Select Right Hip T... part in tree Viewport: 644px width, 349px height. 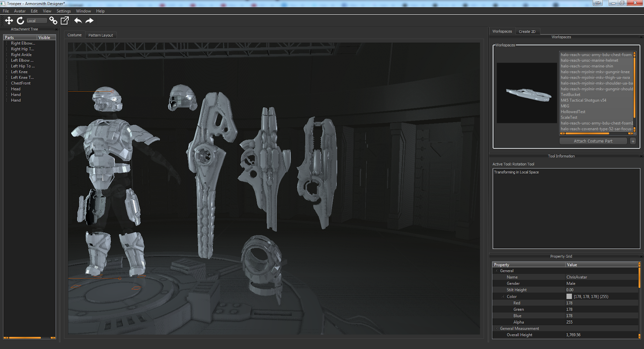click(x=22, y=49)
